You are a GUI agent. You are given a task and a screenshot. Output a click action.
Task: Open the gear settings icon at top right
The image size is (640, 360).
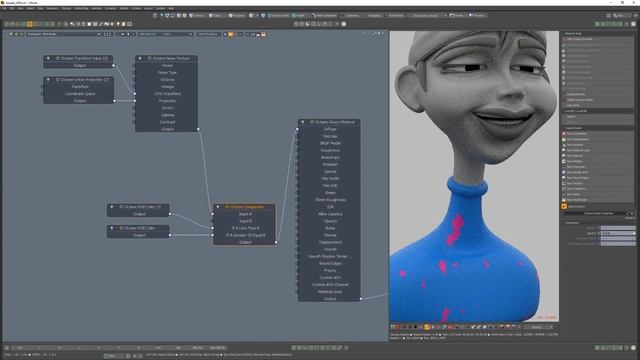(x=633, y=24)
